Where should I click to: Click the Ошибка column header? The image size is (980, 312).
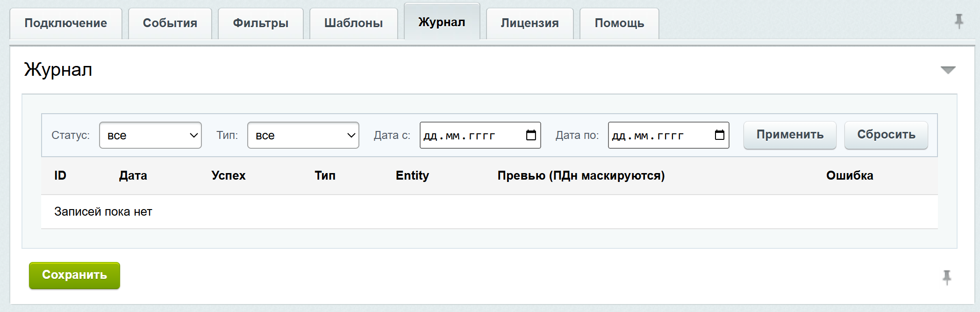pos(850,175)
